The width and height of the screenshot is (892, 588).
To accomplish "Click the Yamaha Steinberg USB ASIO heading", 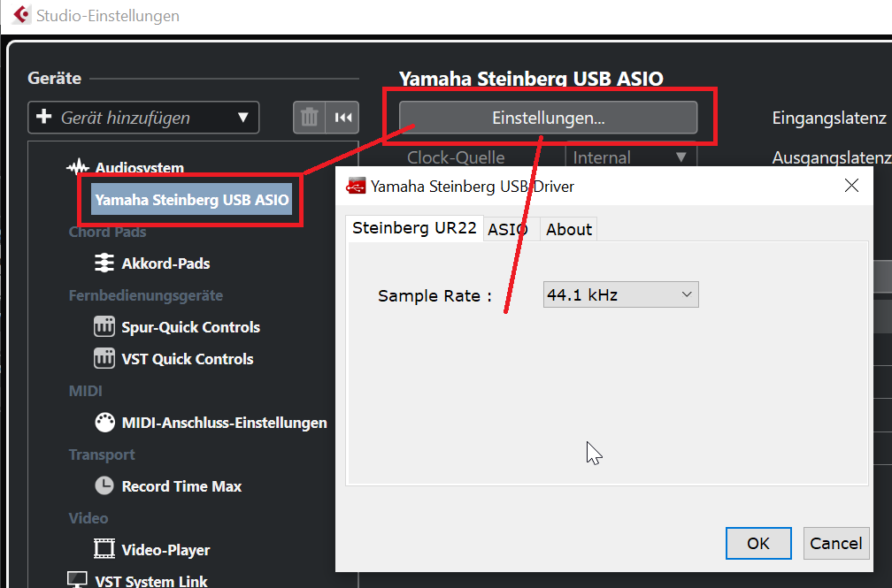I will click(531, 78).
